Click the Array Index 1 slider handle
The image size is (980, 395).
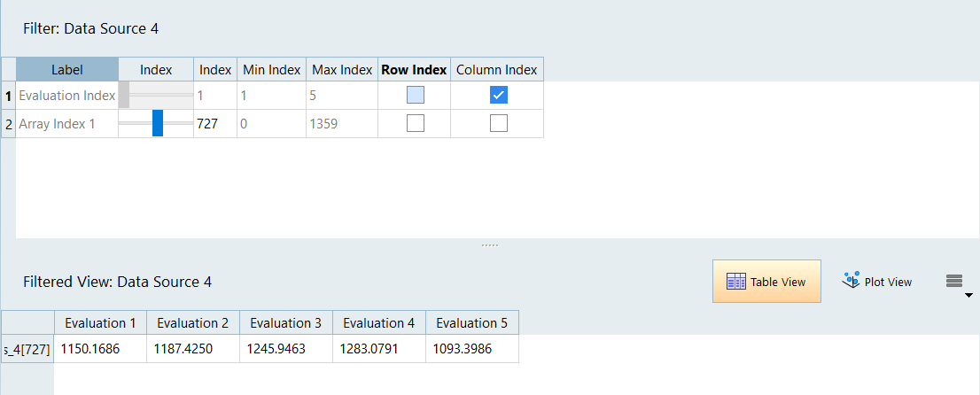click(x=158, y=124)
